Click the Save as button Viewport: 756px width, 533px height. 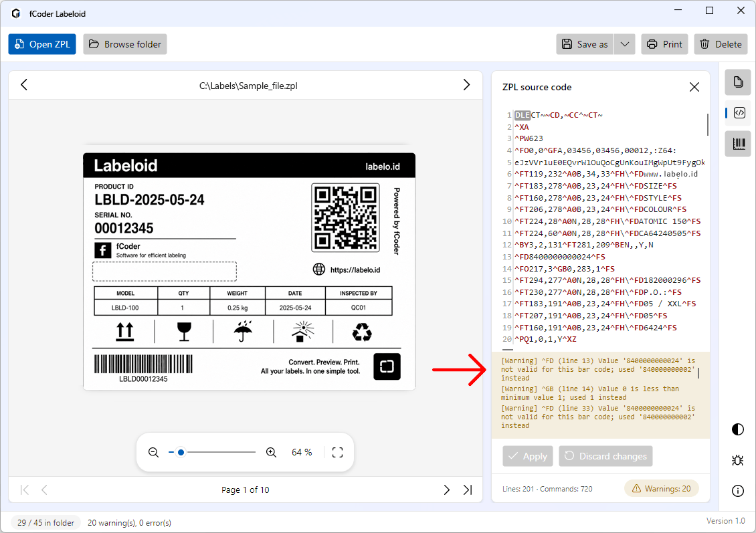pos(585,44)
